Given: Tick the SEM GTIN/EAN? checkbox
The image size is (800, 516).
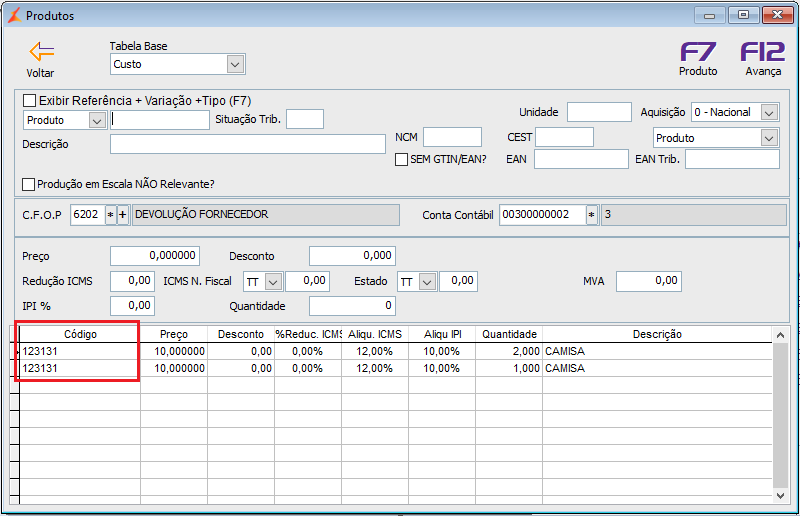Looking at the screenshot, I should pos(402,159).
